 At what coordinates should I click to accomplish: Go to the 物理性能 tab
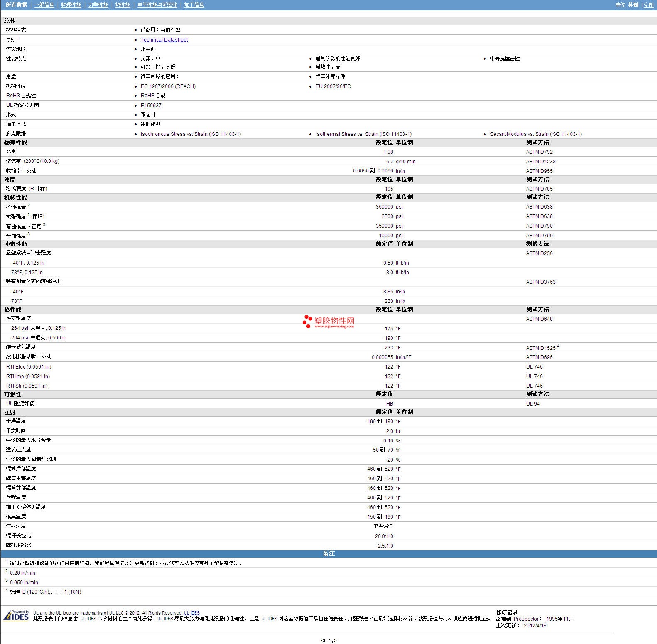click(x=71, y=5)
